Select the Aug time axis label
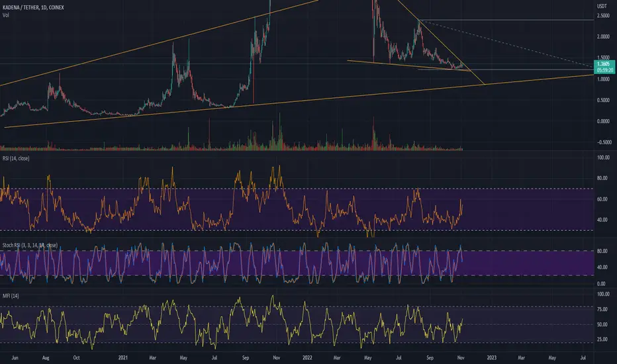617x364 pixels. [46, 357]
